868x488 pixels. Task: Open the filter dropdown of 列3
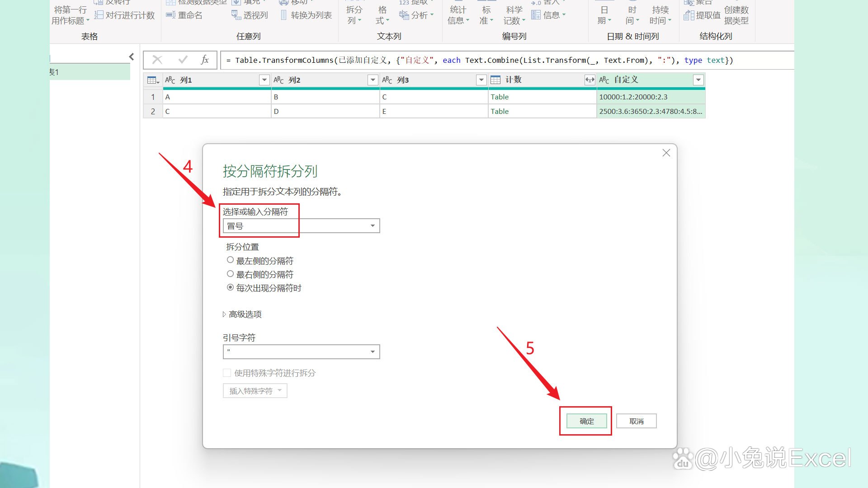[x=481, y=80]
